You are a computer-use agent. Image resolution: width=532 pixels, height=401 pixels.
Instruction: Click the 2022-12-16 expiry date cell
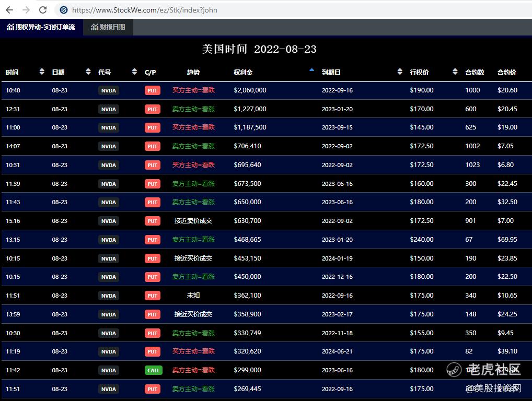(337, 277)
